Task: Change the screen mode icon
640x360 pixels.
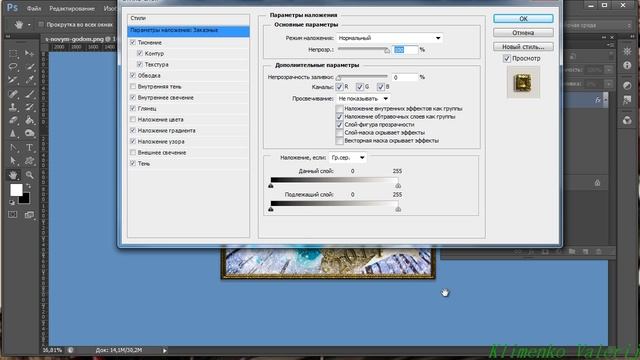Action: [x=29, y=215]
